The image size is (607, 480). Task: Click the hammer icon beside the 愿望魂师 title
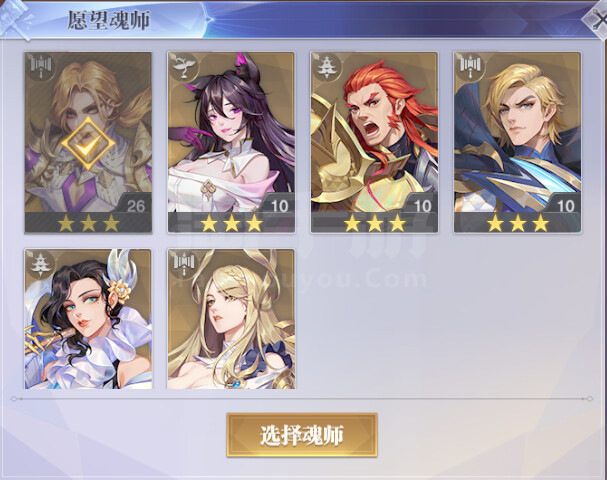point(15,19)
